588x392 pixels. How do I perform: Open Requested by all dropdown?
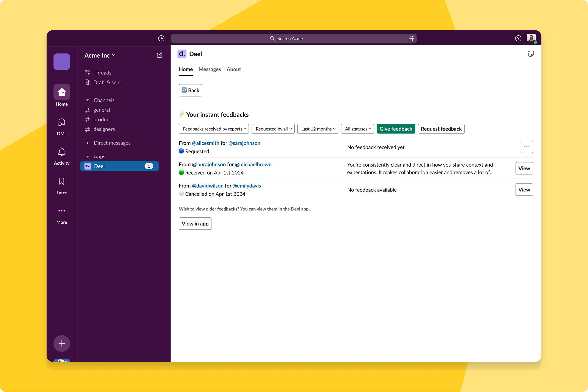[x=273, y=129]
